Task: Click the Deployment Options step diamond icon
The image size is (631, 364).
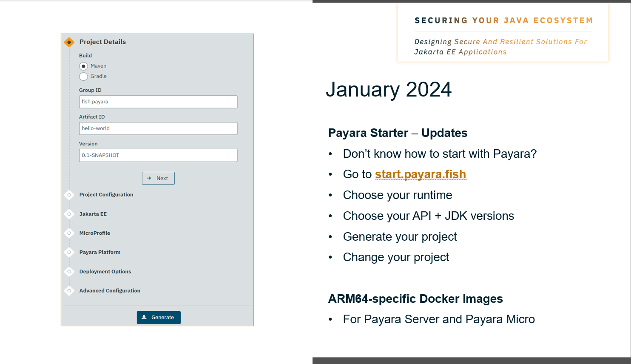Action: [69, 271]
